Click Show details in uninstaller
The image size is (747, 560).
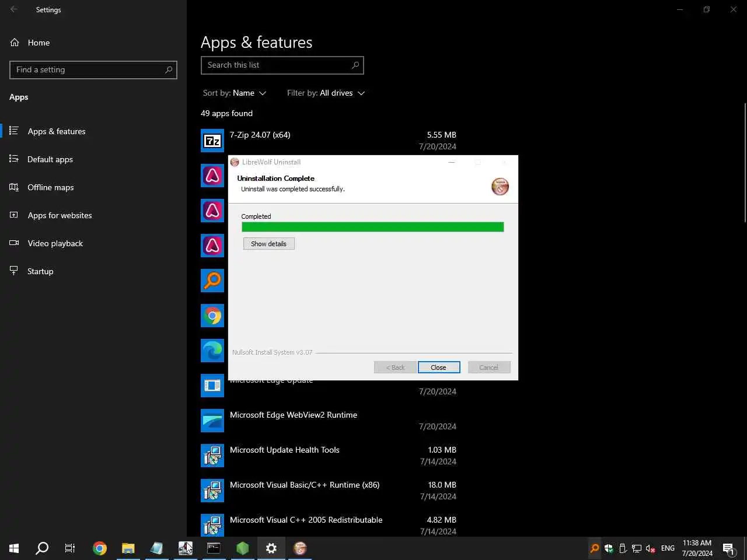(x=269, y=244)
